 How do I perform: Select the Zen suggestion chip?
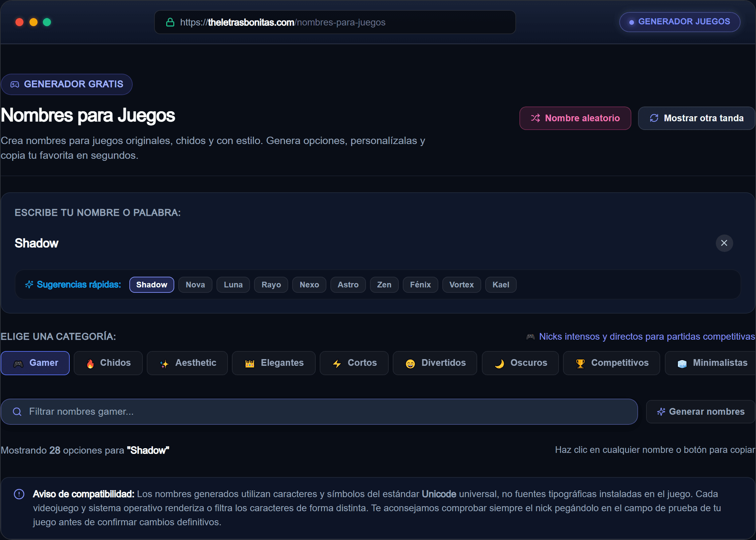click(384, 285)
